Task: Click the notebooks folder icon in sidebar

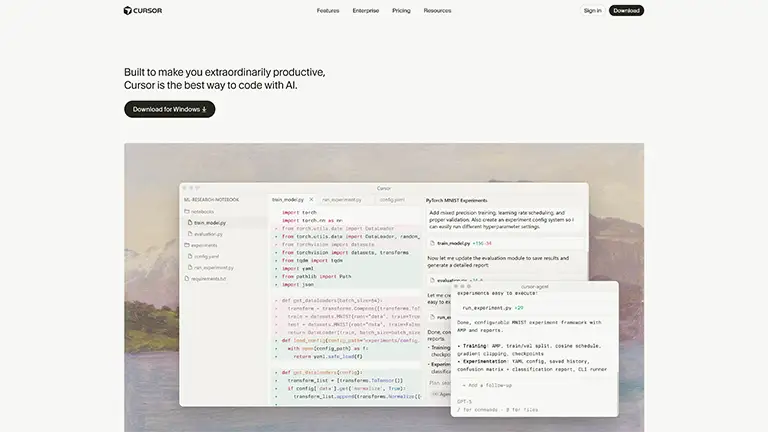Action: click(187, 211)
